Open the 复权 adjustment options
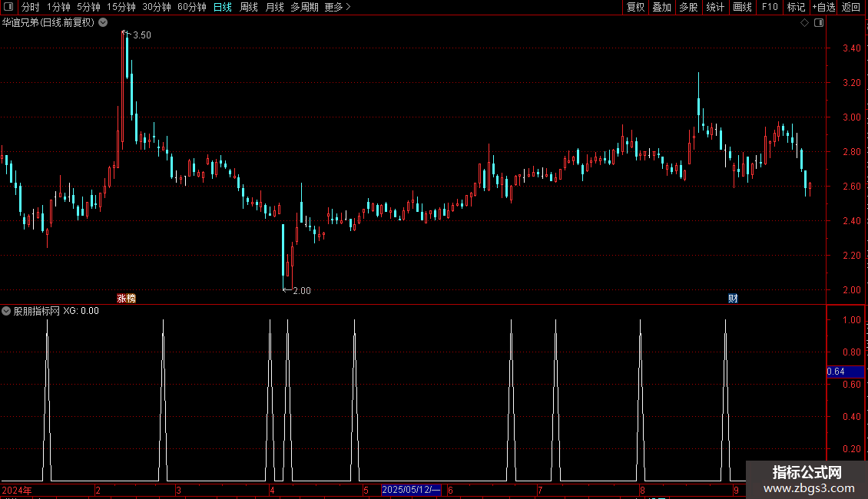This screenshot has height=499, width=868. pos(635,7)
